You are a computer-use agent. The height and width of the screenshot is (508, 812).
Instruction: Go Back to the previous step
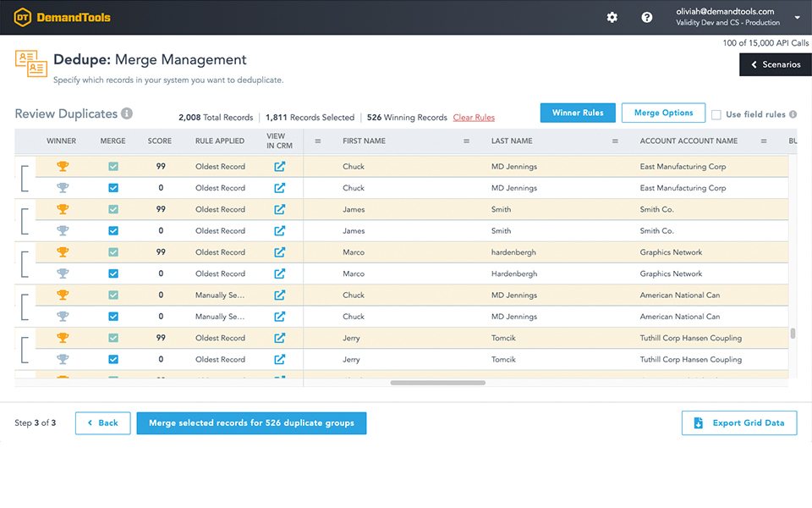tap(102, 423)
